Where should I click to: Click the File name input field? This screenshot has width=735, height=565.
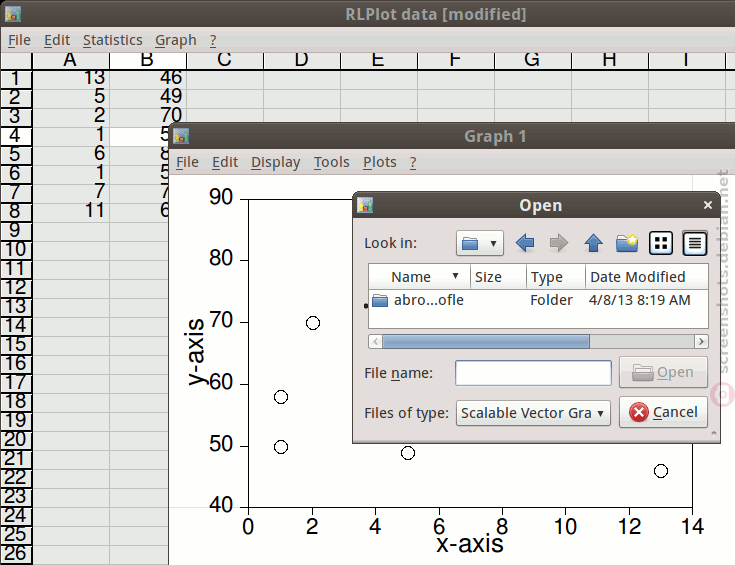click(x=533, y=373)
